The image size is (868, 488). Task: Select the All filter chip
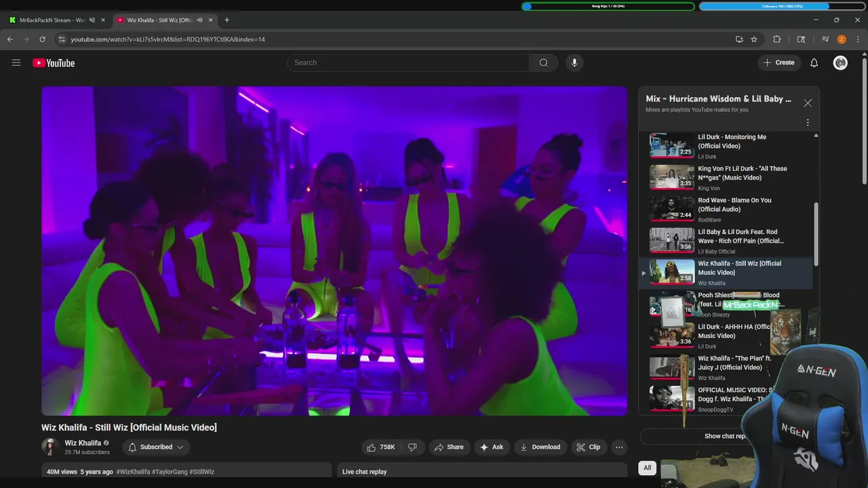[x=647, y=468]
